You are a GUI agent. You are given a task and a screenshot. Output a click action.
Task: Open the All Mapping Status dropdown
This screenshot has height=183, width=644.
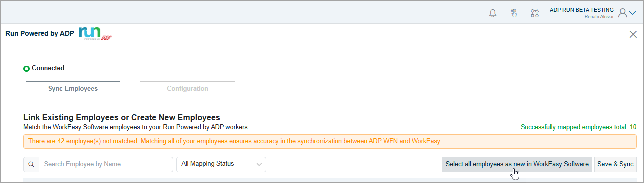pyautogui.click(x=221, y=164)
